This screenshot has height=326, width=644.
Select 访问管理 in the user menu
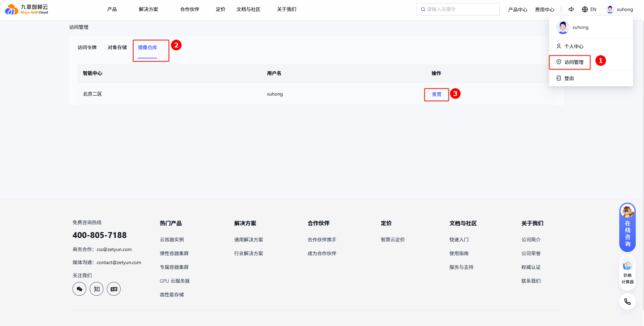click(574, 62)
